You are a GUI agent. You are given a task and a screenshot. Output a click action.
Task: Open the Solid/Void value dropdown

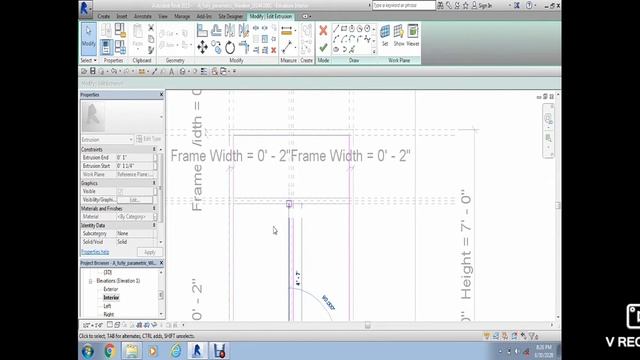[135, 242]
